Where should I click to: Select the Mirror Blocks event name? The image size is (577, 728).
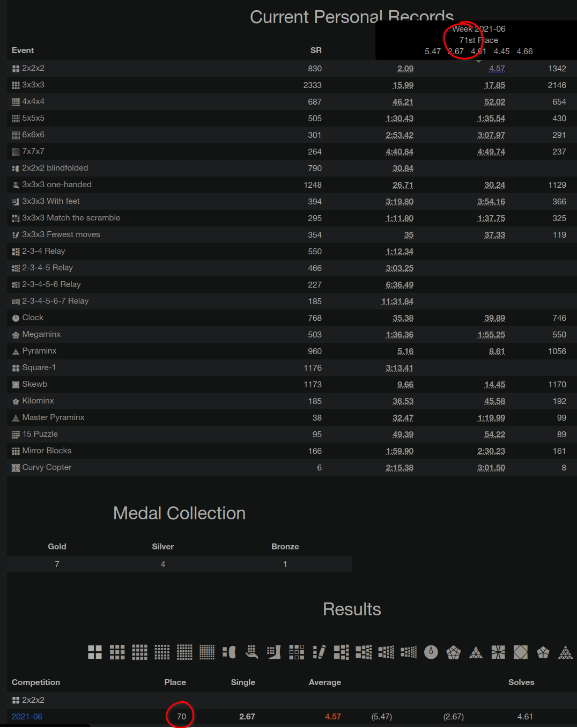[x=47, y=451]
